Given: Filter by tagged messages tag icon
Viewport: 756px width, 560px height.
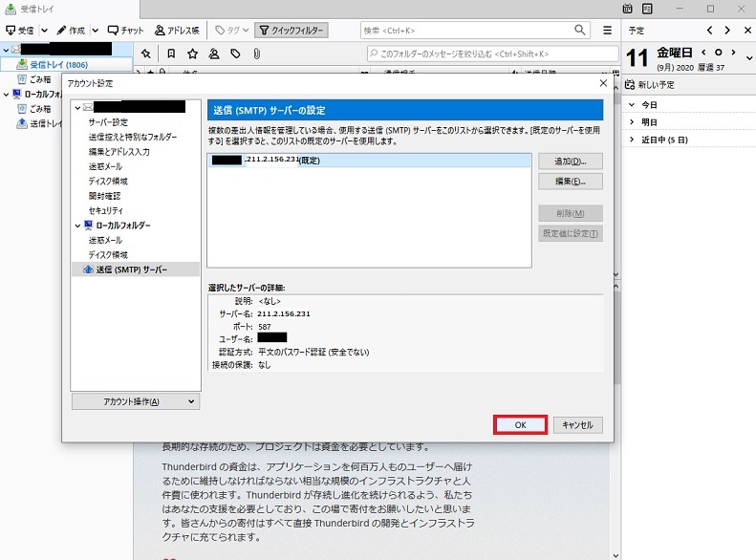Looking at the screenshot, I should tap(235, 54).
